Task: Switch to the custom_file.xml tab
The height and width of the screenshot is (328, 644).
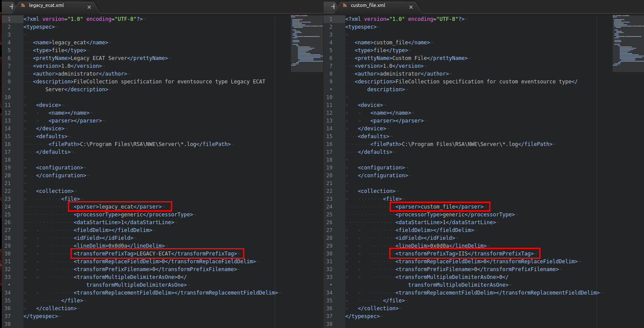Action: (367, 6)
